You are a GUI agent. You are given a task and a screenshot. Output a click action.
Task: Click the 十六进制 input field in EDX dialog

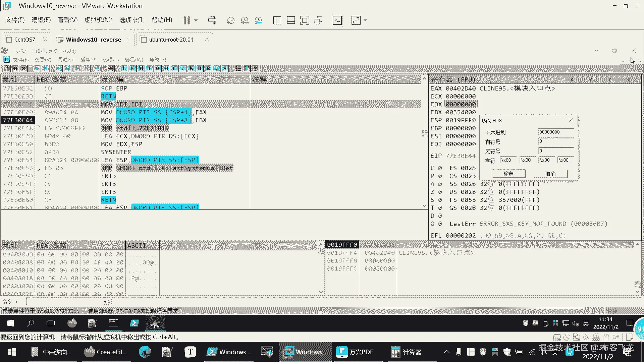click(555, 132)
